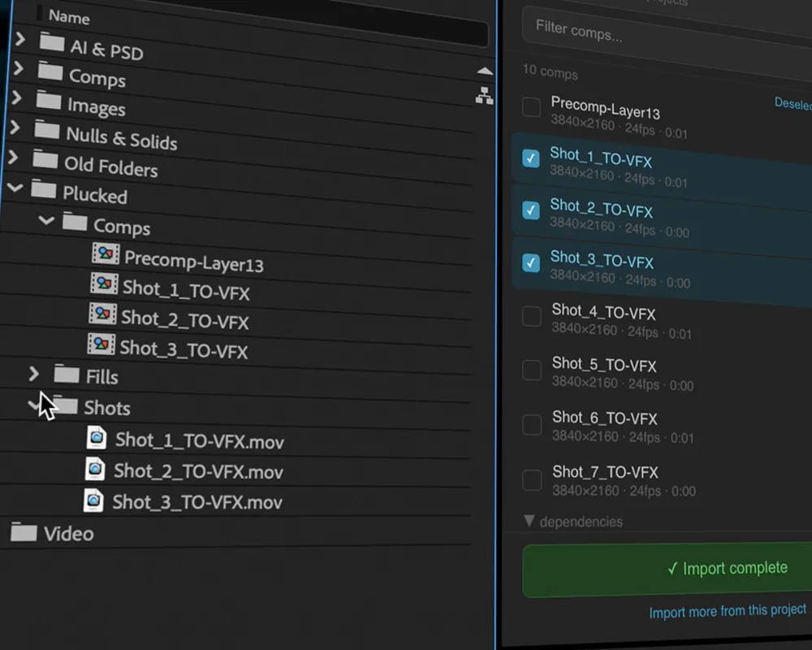Select the Video folder label
Image resolution: width=812 pixels, height=650 pixels.
68,533
